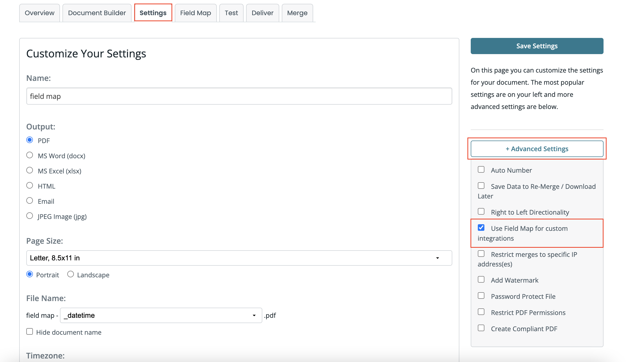Uncheck Use Field Map for custom integrations

click(481, 228)
